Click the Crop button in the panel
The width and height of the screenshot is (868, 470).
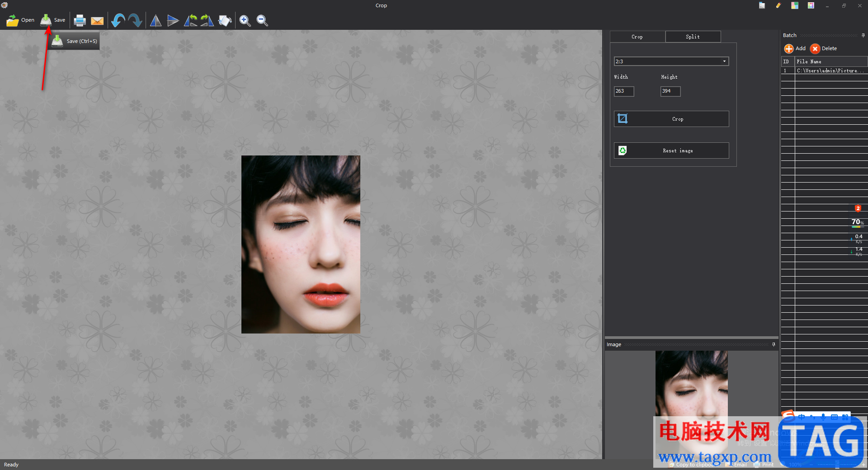(x=671, y=119)
